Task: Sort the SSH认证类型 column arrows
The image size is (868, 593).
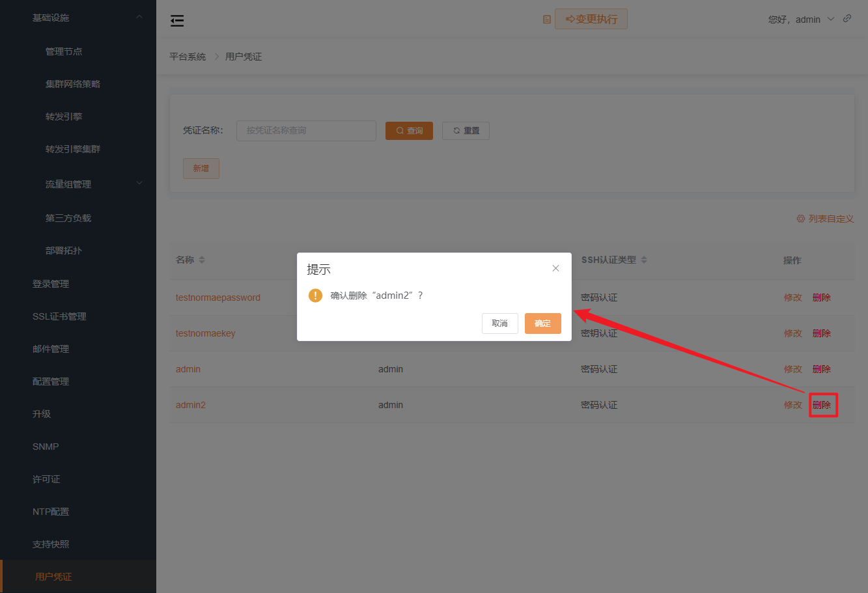Action: click(x=644, y=259)
